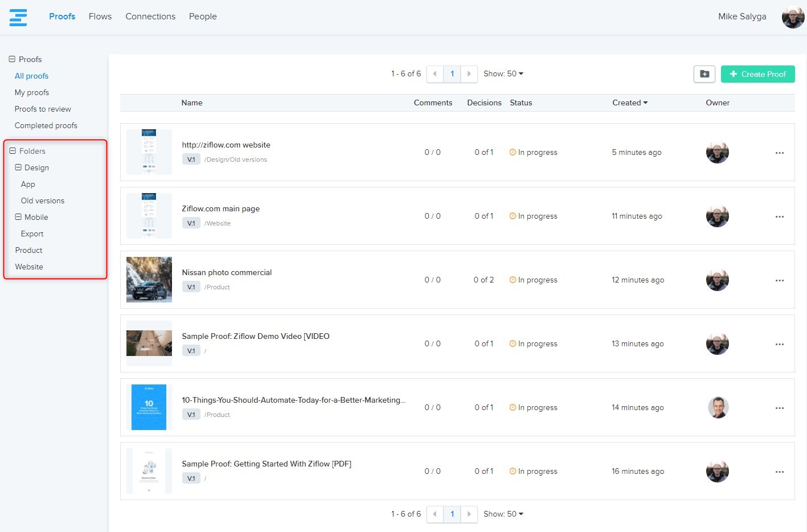Screen dimensions: 807x532
Task: Click owner avatar on the 10-Things-You-Should-Automate row
Action: point(718,407)
